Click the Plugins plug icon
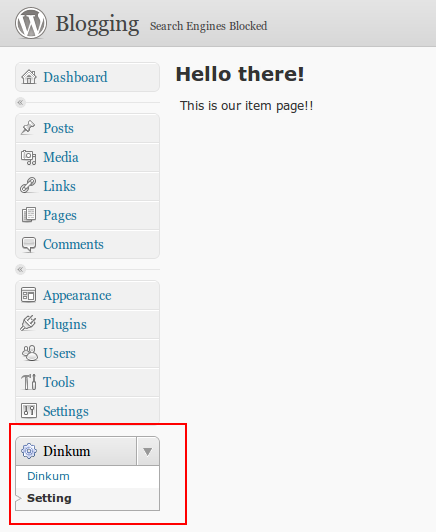436x532 pixels. 28,323
